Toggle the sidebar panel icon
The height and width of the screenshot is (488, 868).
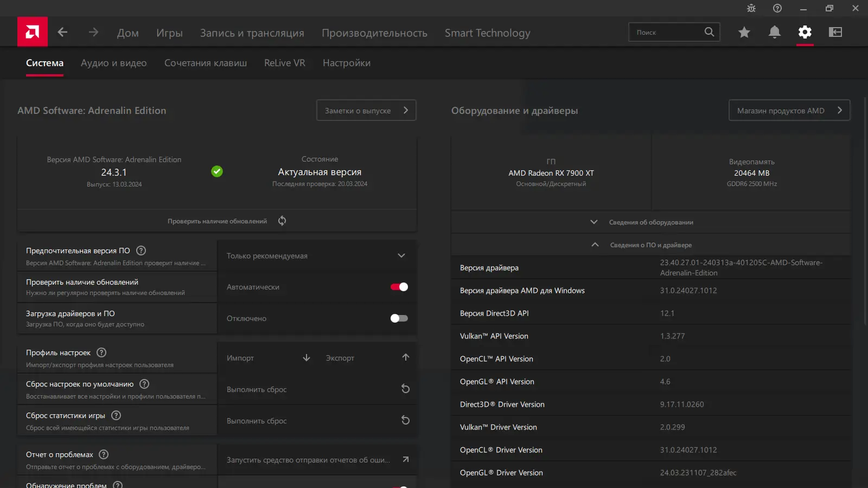[835, 33]
